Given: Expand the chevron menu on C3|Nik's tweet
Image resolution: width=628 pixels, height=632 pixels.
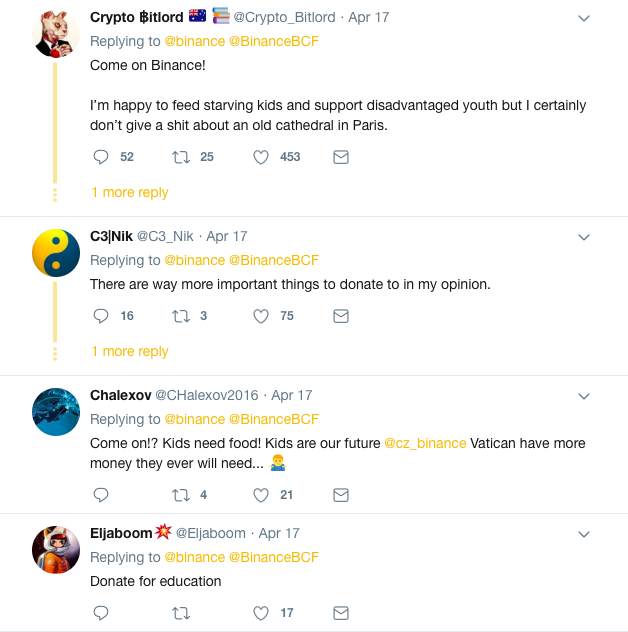Looking at the screenshot, I should click(585, 237).
